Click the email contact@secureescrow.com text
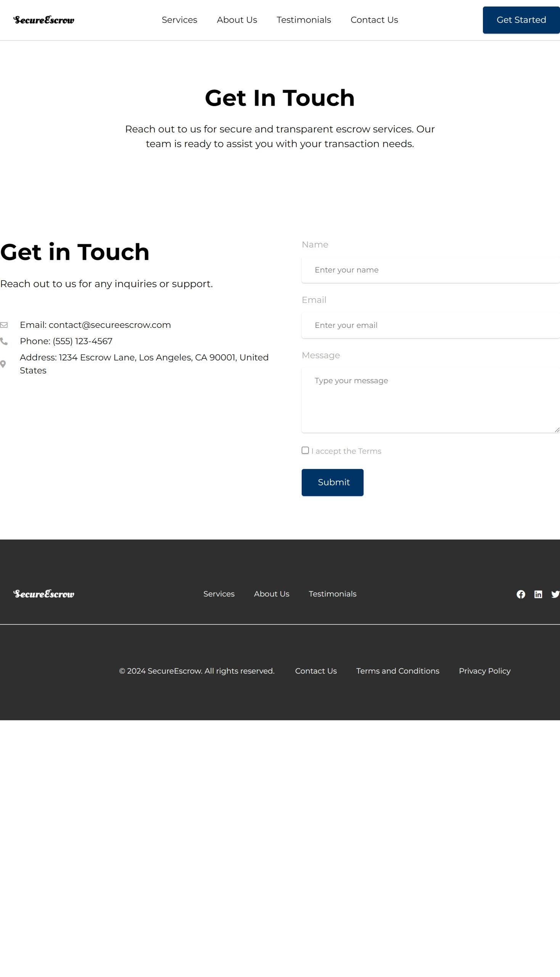Screen dimensions: 560x977 tap(95, 325)
